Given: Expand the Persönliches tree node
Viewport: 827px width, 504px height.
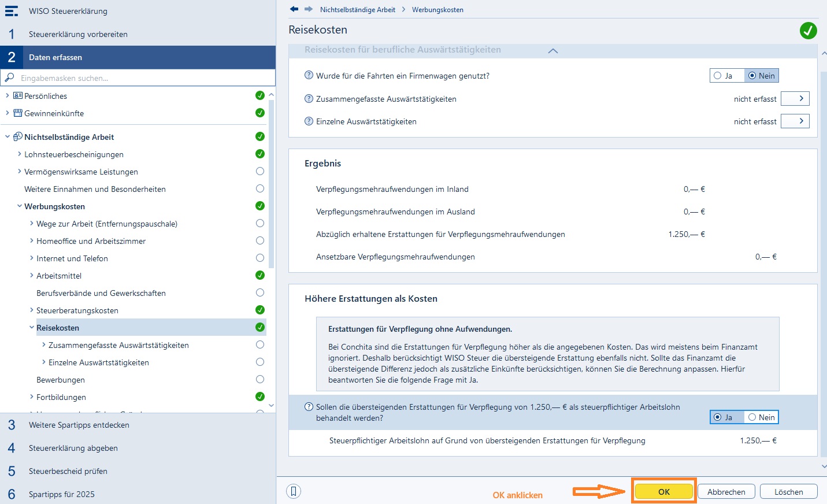Looking at the screenshot, I should 8,95.
